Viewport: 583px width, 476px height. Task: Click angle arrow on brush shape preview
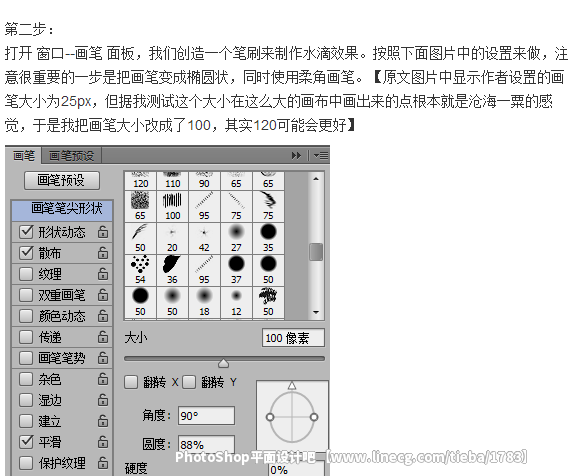pyautogui.click(x=292, y=385)
